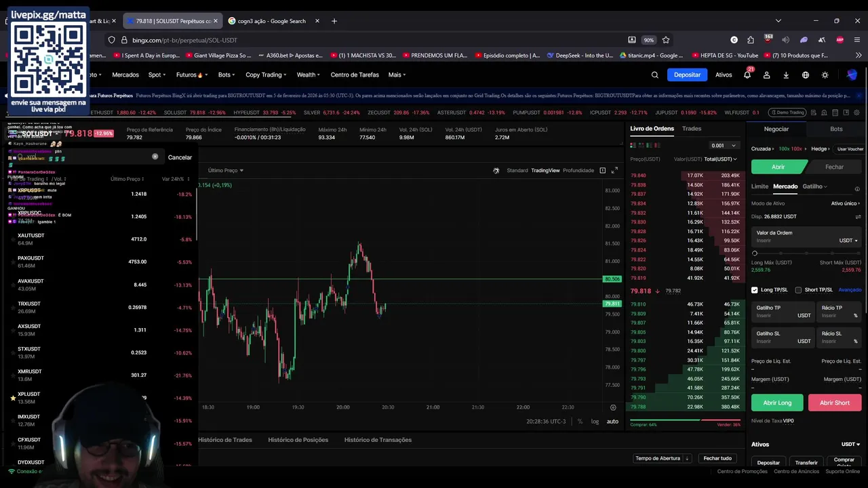Open the Wealth menu
868x488 pixels.
pos(308,75)
